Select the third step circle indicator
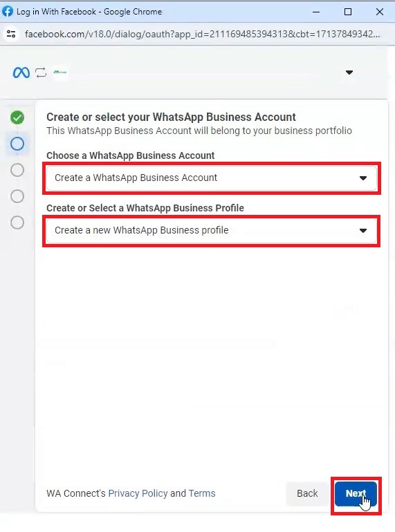Image resolution: width=395 pixels, height=532 pixels. pyautogui.click(x=17, y=170)
